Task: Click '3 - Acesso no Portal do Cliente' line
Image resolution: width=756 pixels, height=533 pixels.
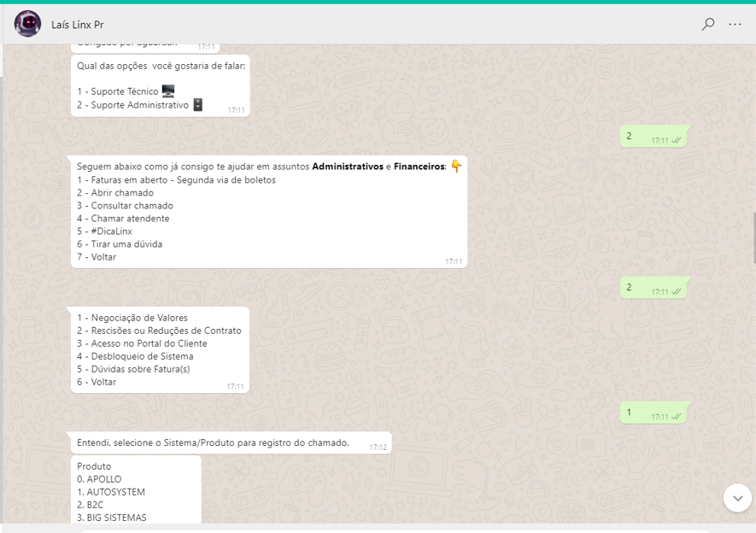Action: click(x=142, y=343)
